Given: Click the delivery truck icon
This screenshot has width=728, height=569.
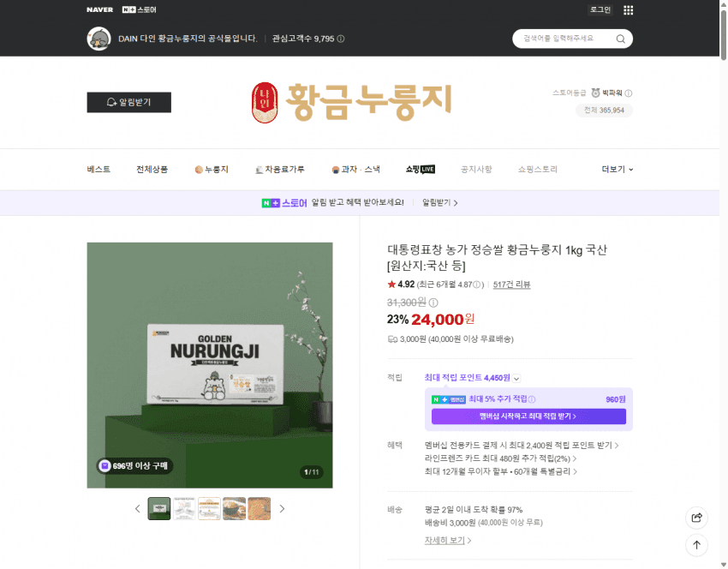Looking at the screenshot, I should point(392,339).
